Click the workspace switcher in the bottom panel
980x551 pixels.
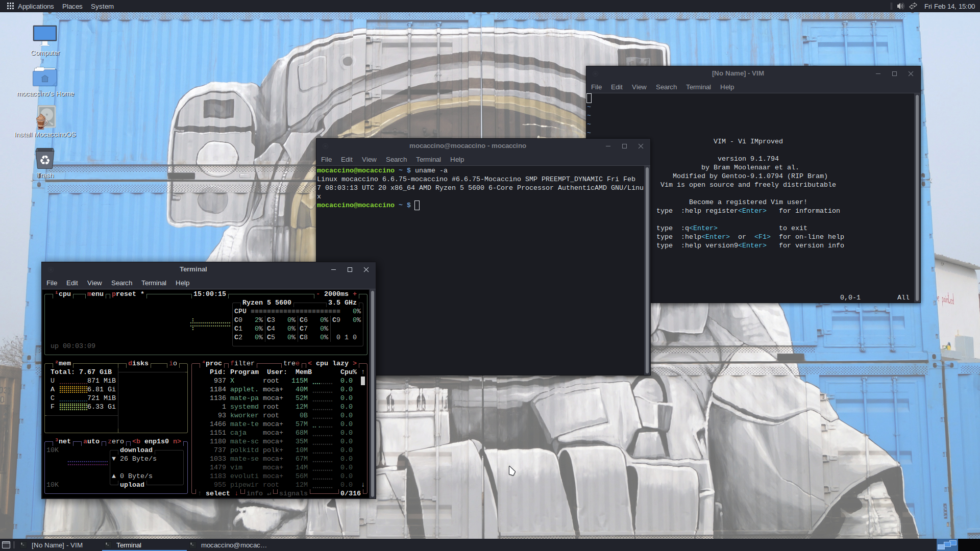(947, 545)
